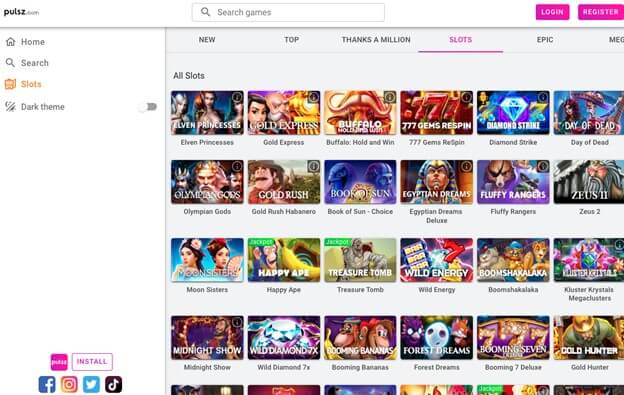Switch to the TOP tab
The width and height of the screenshot is (624, 395).
(292, 40)
